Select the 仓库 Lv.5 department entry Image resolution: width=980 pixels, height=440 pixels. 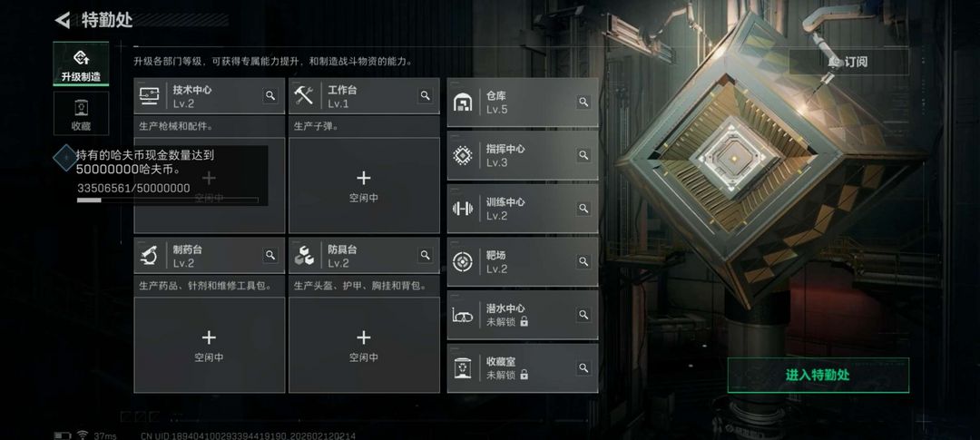(x=523, y=102)
